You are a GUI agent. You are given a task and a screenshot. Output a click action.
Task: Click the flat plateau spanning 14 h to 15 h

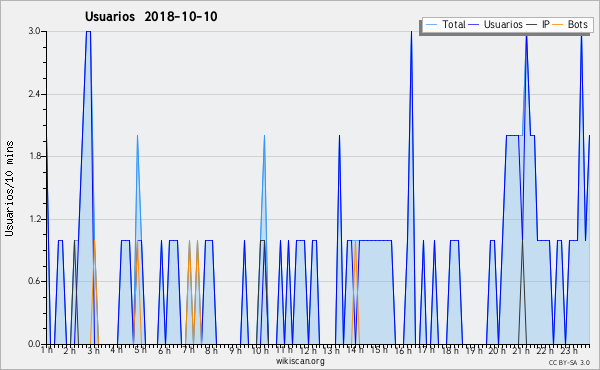(375, 240)
